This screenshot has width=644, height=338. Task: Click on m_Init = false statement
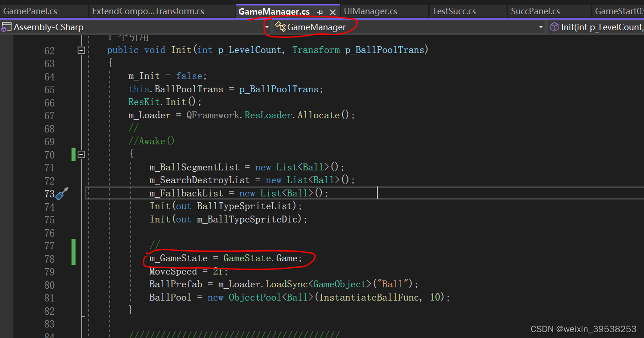coord(168,76)
